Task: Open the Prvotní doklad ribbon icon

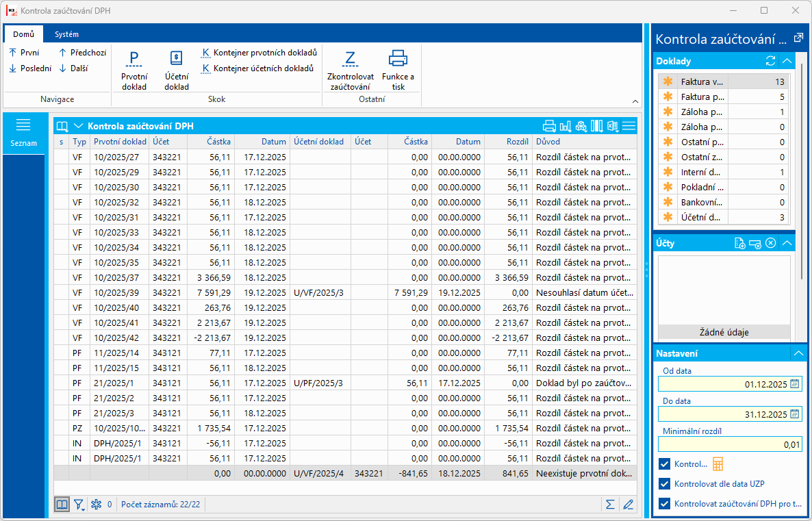Action: (134, 59)
